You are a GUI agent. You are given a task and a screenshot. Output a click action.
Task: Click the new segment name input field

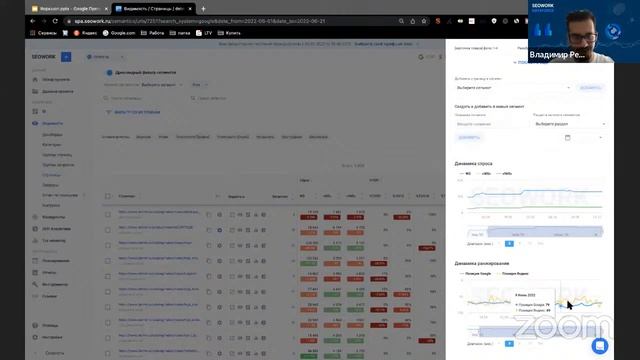pyautogui.click(x=491, y=124)
